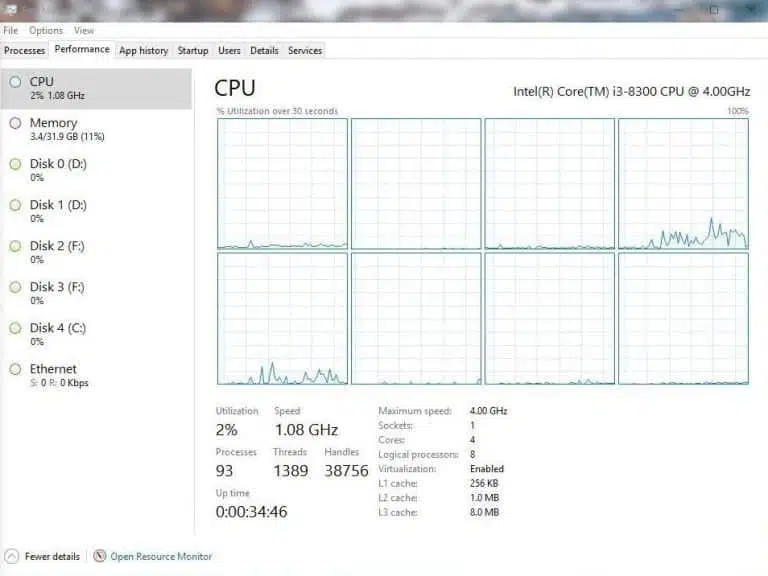
Task: Open the File menu
Action: pos(10,30)
